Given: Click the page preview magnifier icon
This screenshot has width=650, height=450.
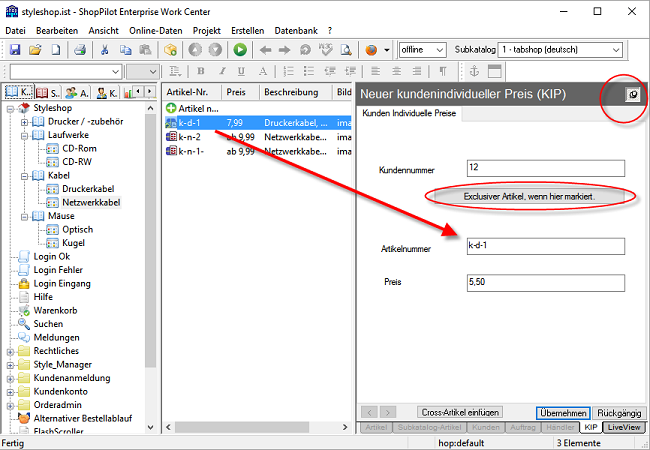Looking at the screenshot, I should coord(346,50).
